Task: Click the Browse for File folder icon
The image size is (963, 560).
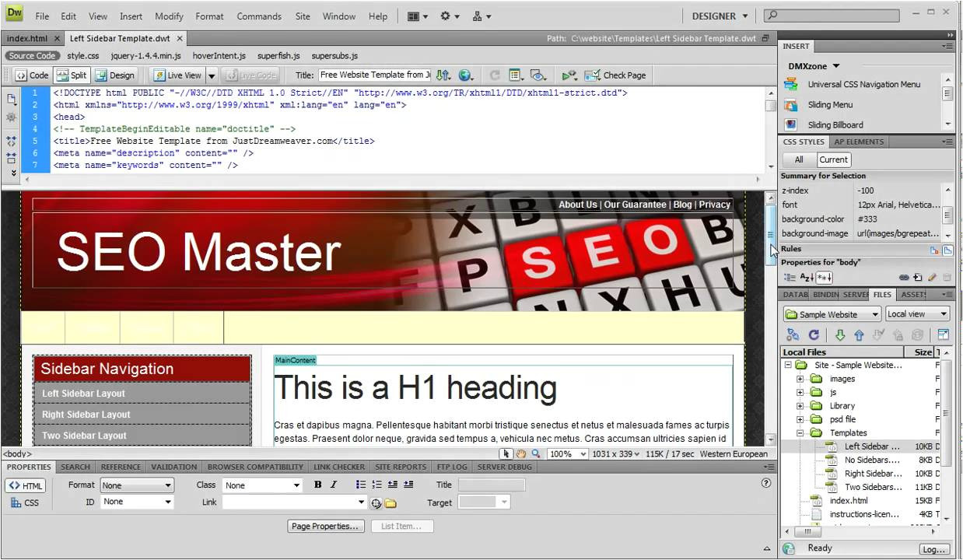Action: point(390,503)
